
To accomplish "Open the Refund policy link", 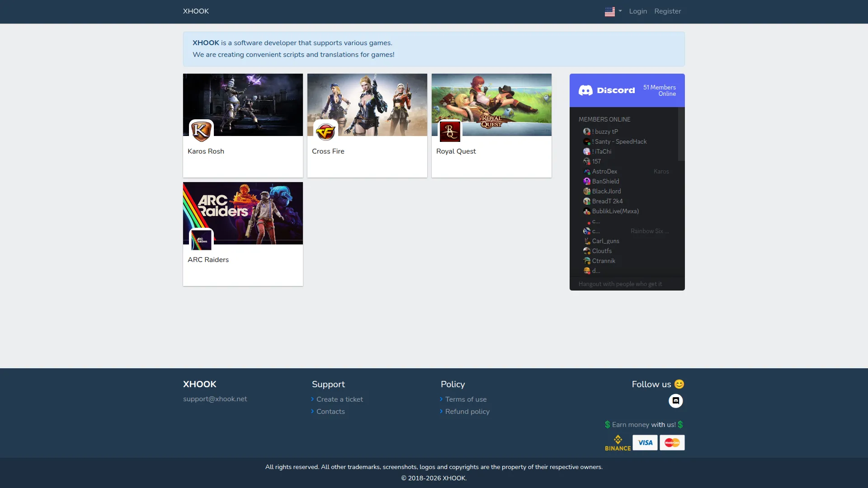I will pos(467,412).
